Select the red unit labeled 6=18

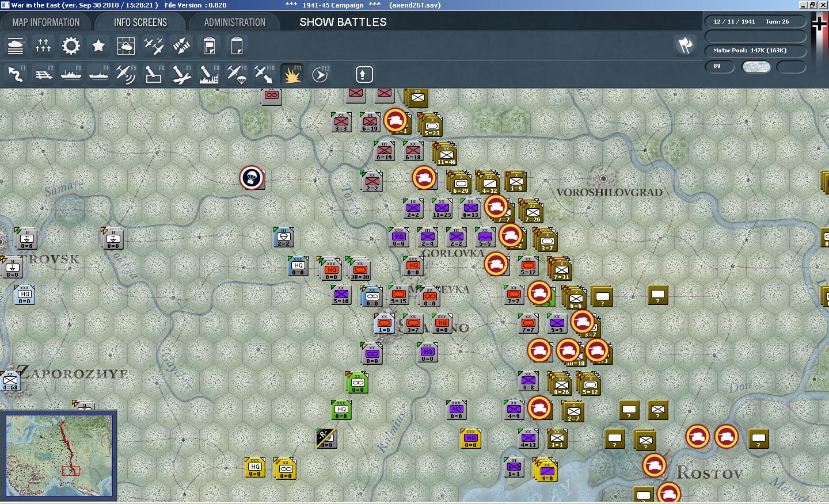[413, 150]
